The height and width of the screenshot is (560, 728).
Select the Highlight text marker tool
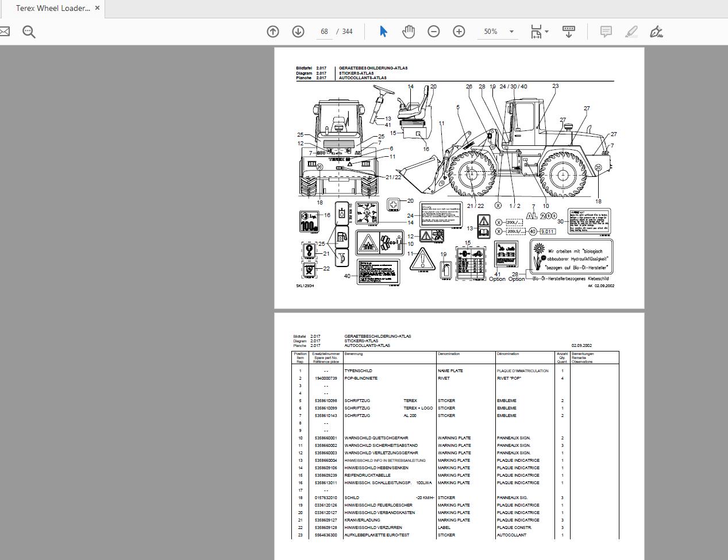pos(631,32)
